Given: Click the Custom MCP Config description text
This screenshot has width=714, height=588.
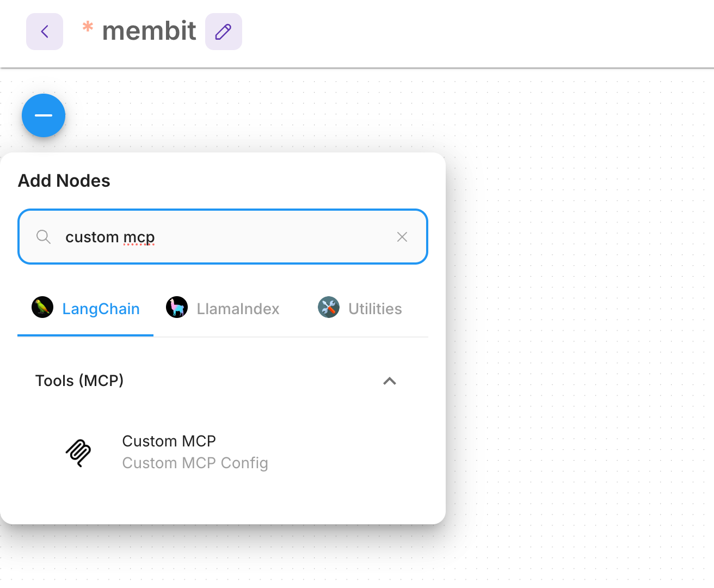Looking at the screenshot, I should coord(195,463).
